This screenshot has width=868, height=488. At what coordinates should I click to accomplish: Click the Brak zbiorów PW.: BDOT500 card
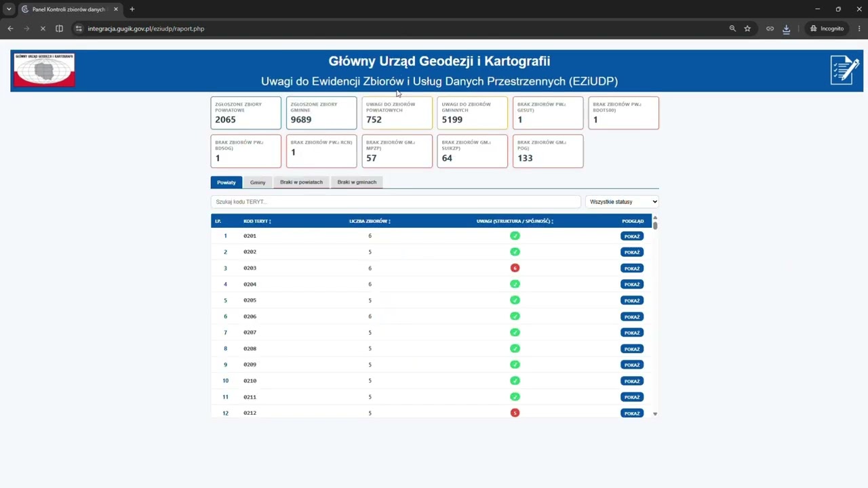click(624, 113)
